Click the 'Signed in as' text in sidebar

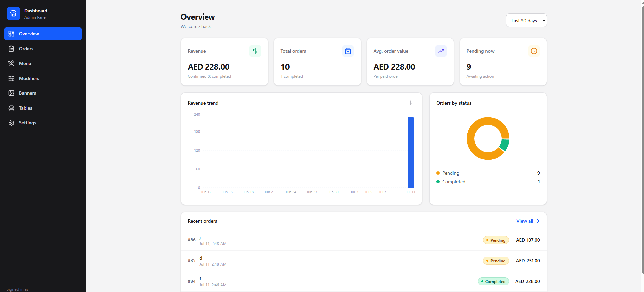(18, 289)
